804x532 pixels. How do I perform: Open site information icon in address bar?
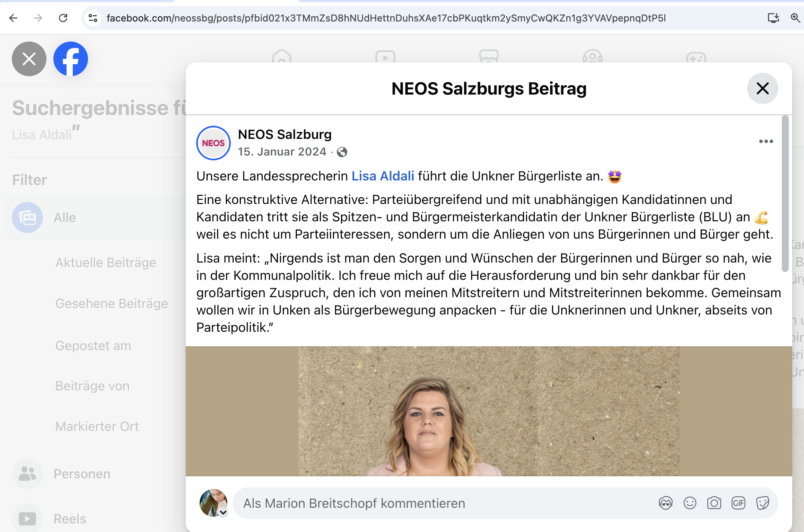[x=93, y=18]
